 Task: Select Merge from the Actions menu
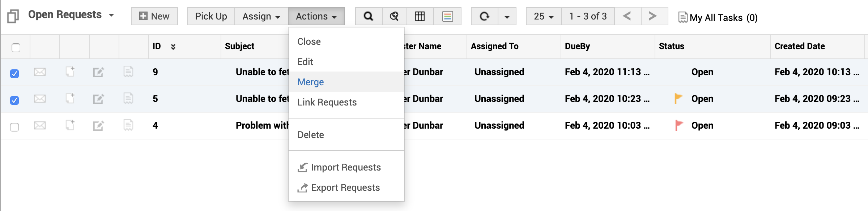pos(310,82)
